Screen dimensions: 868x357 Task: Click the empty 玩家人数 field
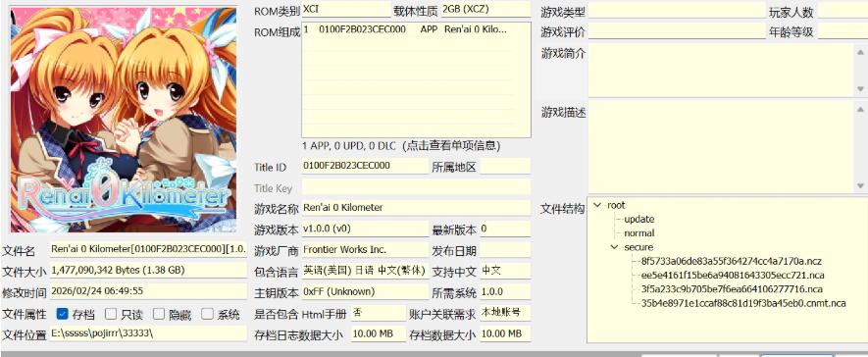[x=842, y=11]
